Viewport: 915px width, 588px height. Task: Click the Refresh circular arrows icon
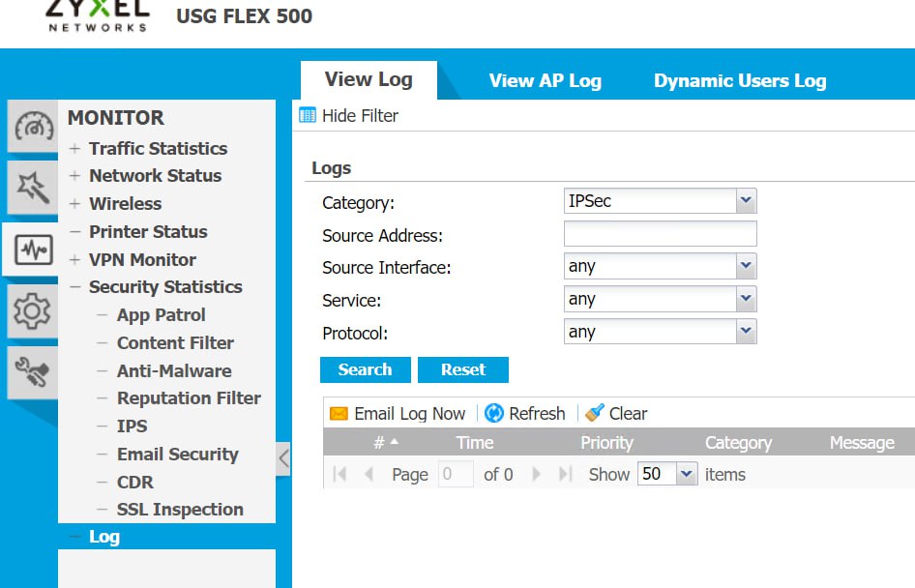click(493, 414)
